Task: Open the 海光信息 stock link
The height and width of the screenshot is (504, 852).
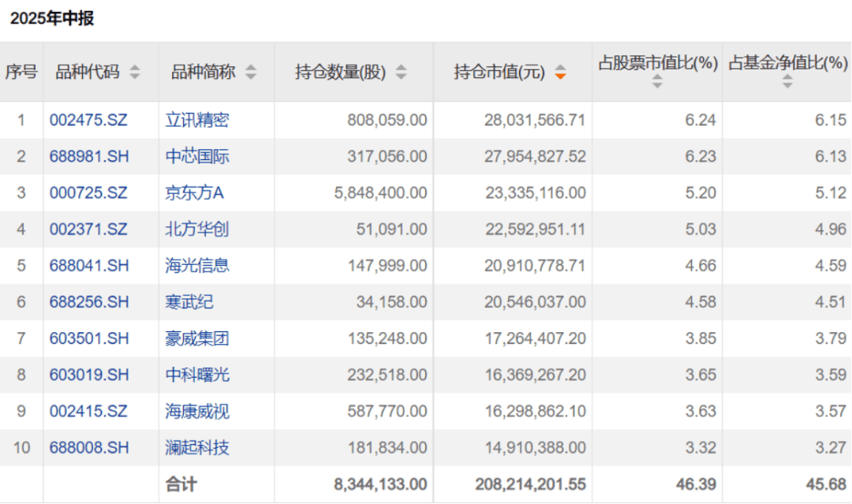Action: 197,266
